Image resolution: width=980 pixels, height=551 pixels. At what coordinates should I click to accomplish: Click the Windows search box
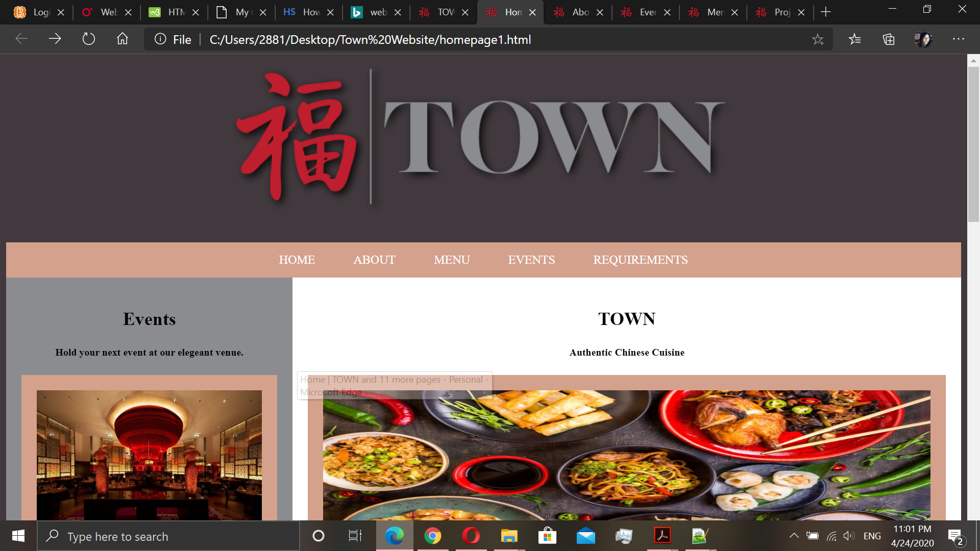pyautogui.click(x=168, y=536)
